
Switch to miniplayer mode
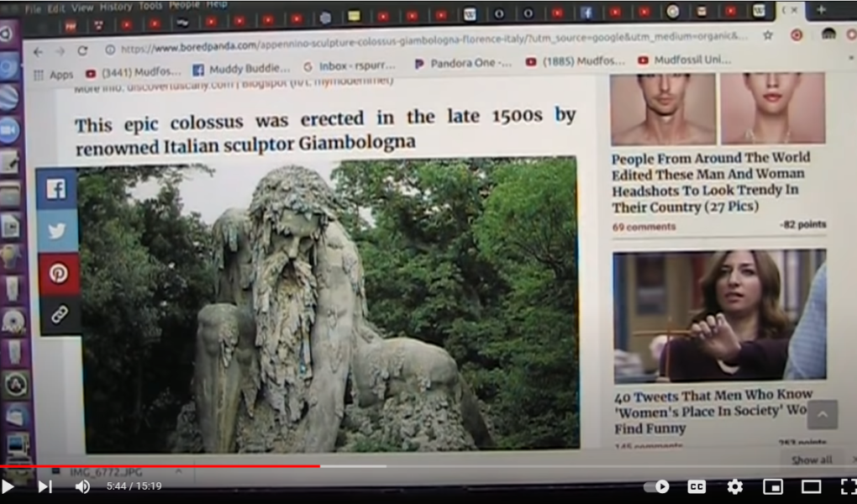[x=772, y=486]
